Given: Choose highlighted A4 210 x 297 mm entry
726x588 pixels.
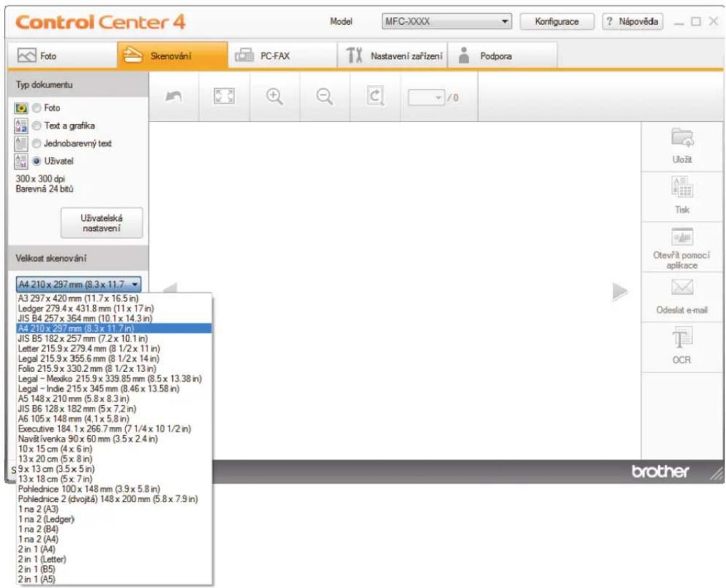Looking at the screenshot, I should (114, 328).
